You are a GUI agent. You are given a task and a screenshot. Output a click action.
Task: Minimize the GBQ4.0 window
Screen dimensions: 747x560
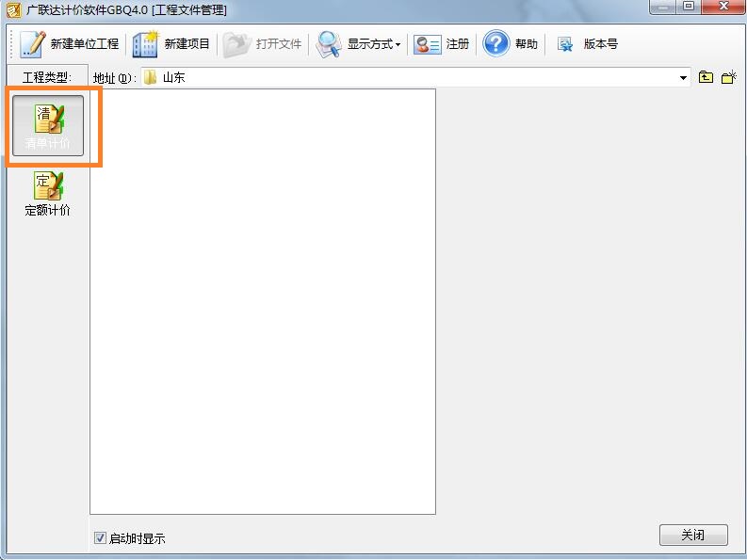(x=662, y=7)
